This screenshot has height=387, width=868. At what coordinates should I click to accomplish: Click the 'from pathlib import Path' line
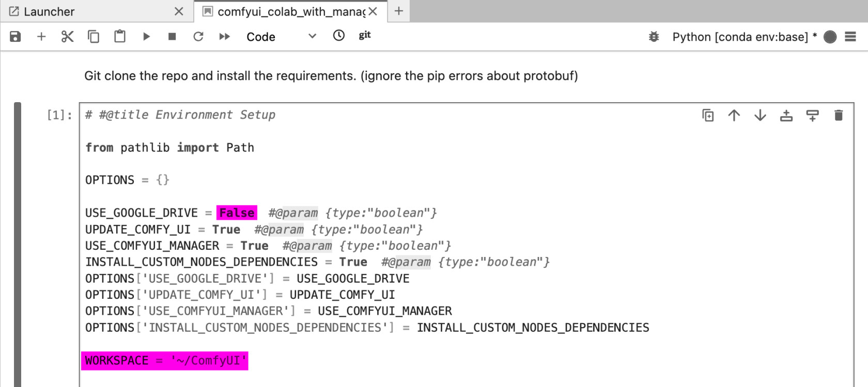pos(169,148)
